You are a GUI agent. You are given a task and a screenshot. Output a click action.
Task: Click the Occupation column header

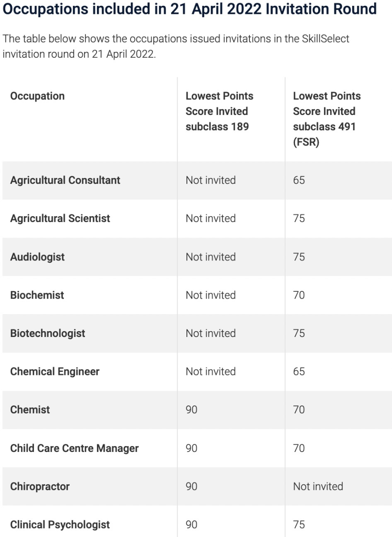38,96
